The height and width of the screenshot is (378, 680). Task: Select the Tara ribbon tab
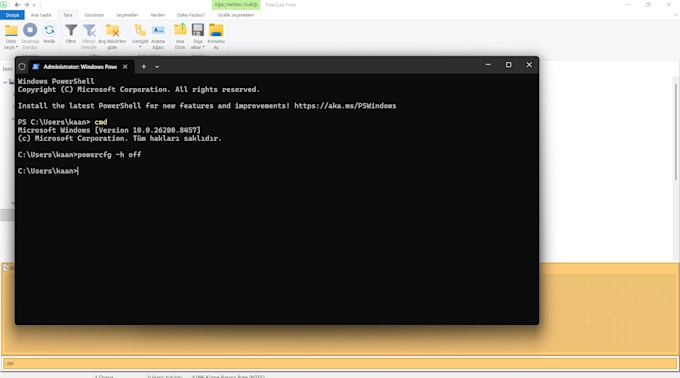pos(68,15)
